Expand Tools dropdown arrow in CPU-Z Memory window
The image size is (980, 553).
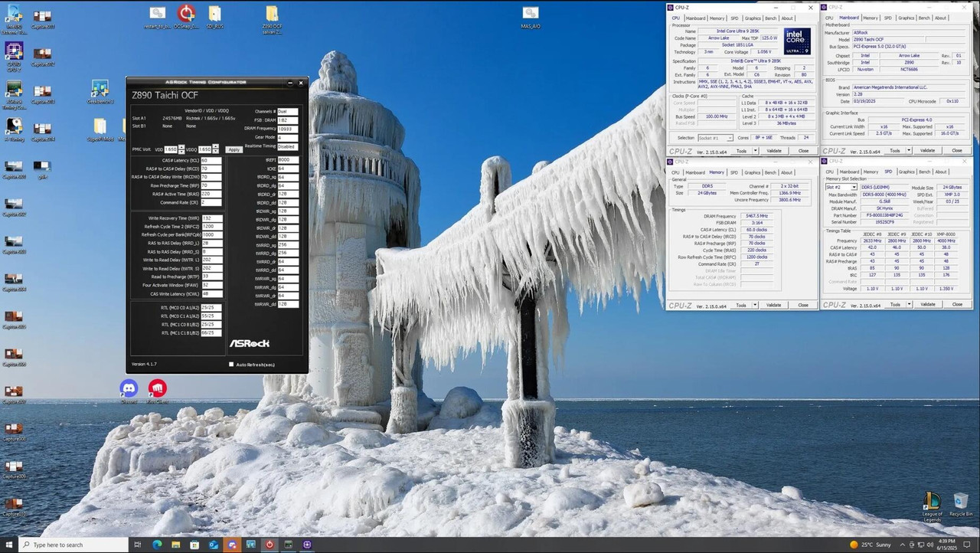[755, 305]
